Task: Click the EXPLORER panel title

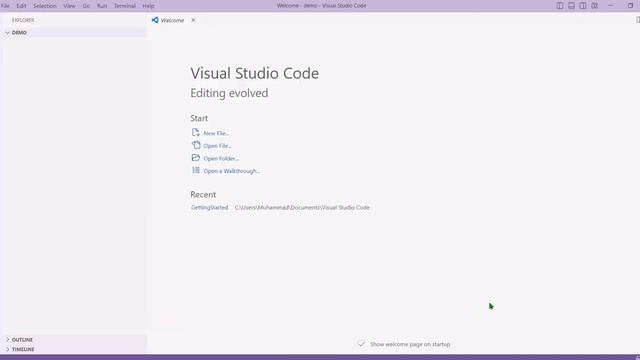Action: (x=23, y=20)
